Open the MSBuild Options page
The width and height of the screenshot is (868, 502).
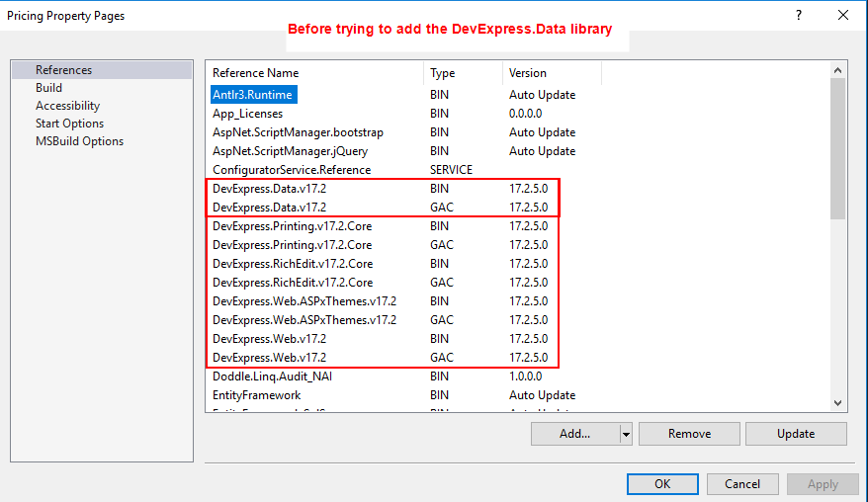pyautogui.click(x=80, y=140)
